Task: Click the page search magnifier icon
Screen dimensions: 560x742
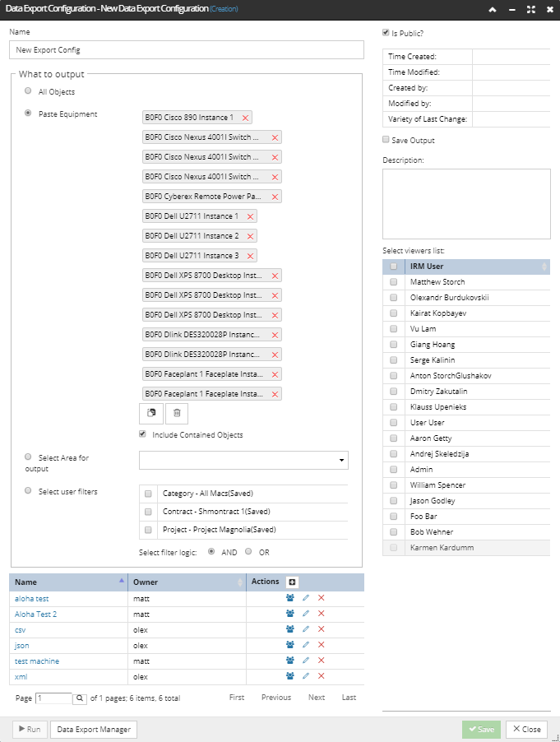Action: tap(80, 698)
